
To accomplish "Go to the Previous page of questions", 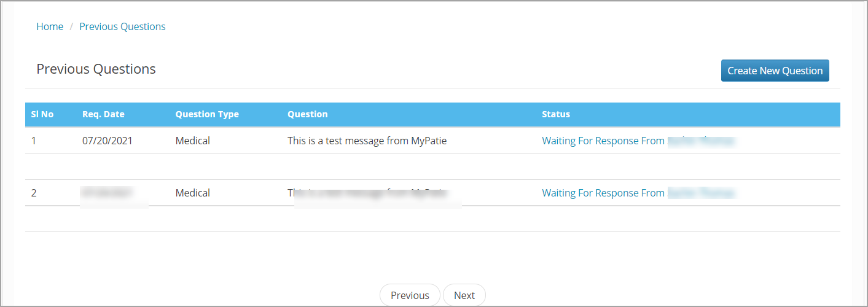I will point(410,295).
